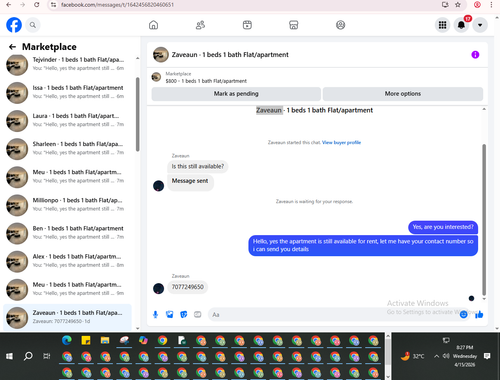The height and width of the screenshot is (380, 500).
Task: Click the voice clip microphone icon
Action: click(x=155, y=314)
